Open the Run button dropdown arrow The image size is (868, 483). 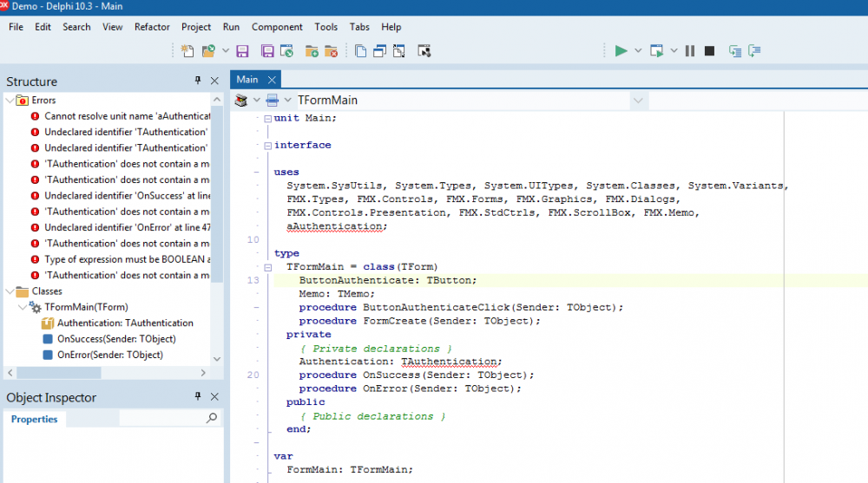coord(638,51)
